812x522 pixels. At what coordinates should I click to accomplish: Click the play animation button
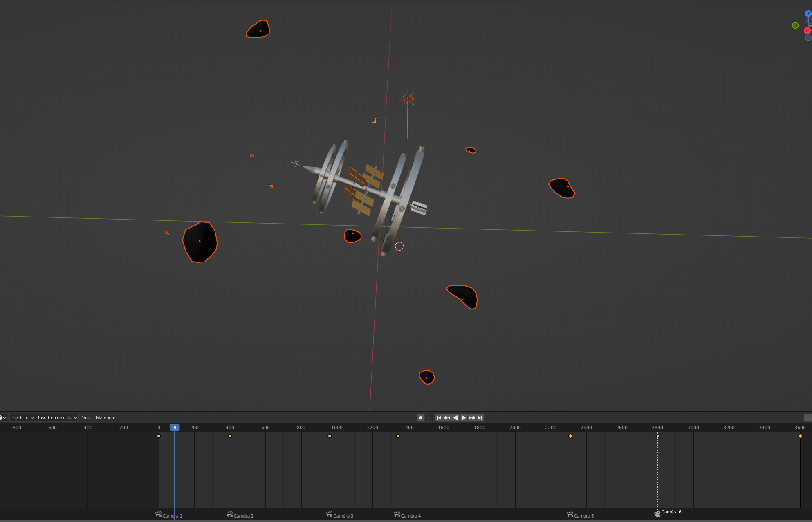point(463,417)
